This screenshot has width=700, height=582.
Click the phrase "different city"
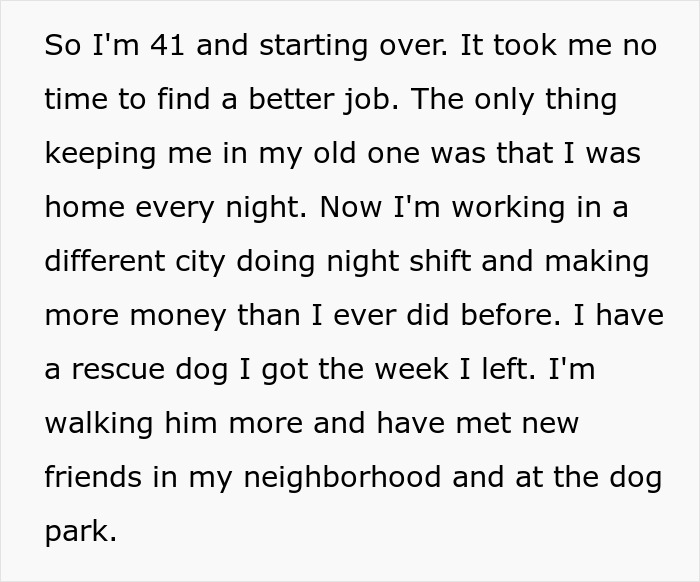[135, 262]
